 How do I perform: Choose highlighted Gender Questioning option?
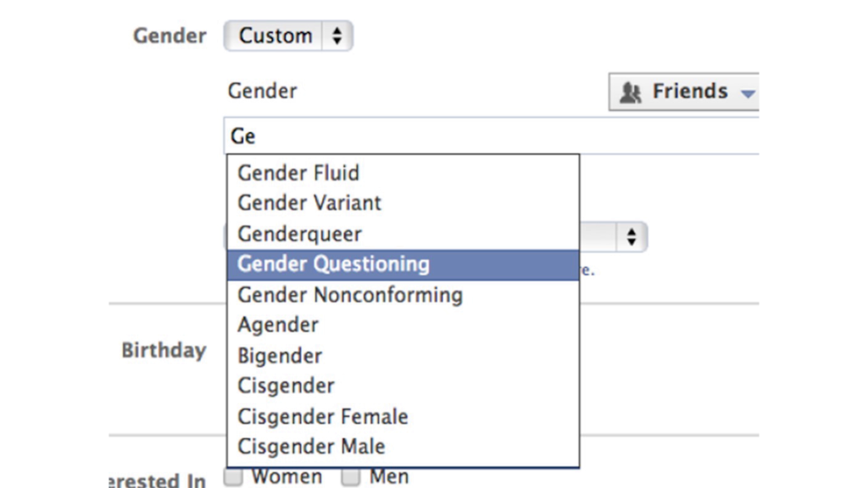[403, 264]
